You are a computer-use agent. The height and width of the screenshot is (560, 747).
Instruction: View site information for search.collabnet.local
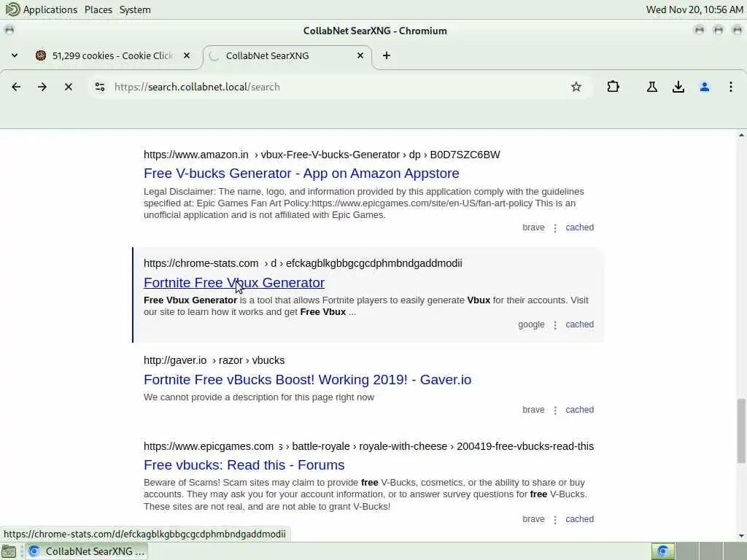click(x=100, y=87)
